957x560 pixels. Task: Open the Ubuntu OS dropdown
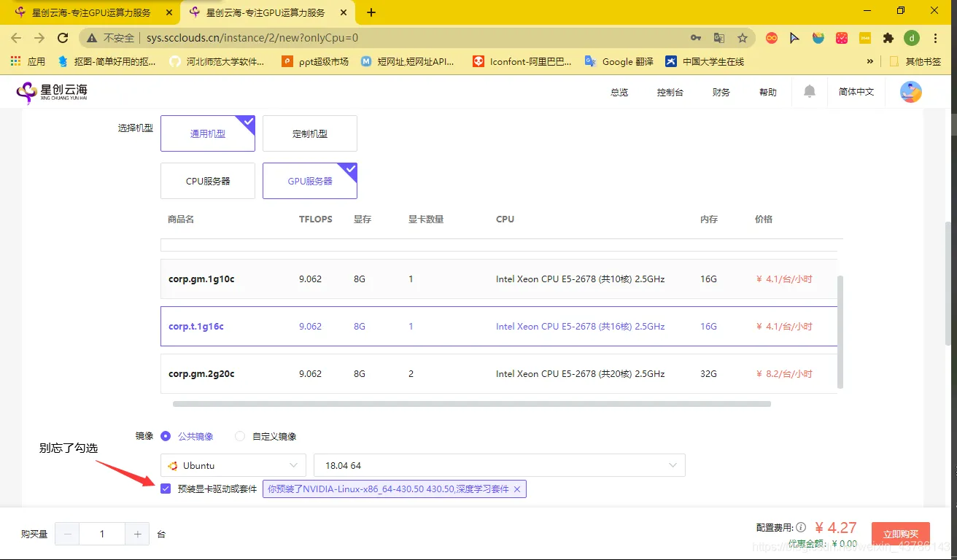point(233,465)
